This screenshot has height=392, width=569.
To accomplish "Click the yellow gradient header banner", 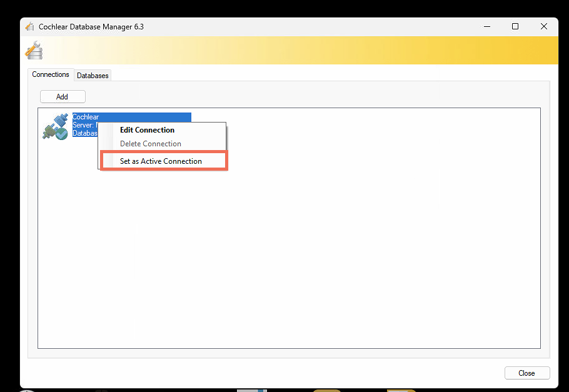I will click(x=313, y=50).
